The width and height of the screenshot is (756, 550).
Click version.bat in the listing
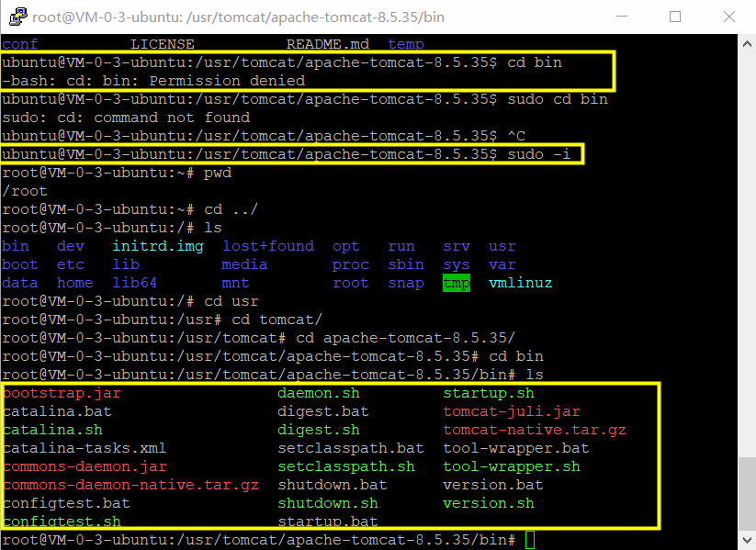[493, 485]
